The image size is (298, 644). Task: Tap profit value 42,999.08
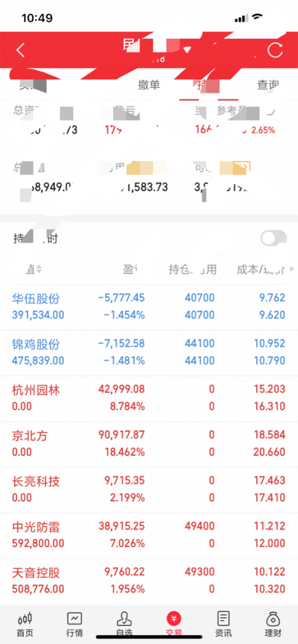[122, 389]
